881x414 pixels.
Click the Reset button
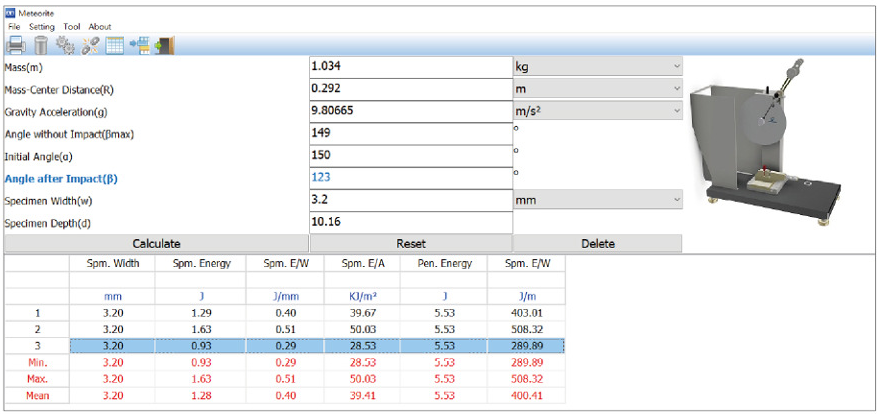(x=411, y=244)
